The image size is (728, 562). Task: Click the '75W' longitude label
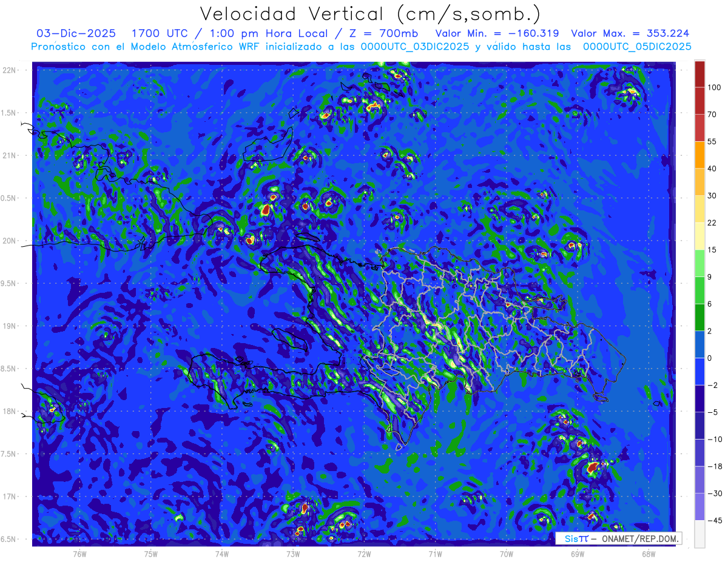(x=151, y=553)
